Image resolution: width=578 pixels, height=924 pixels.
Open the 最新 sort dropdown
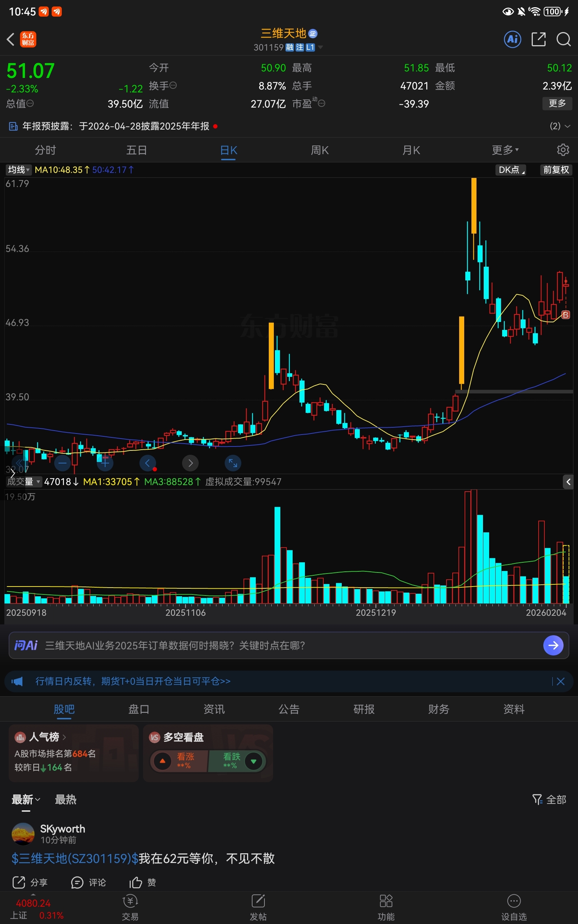[26, 799]
